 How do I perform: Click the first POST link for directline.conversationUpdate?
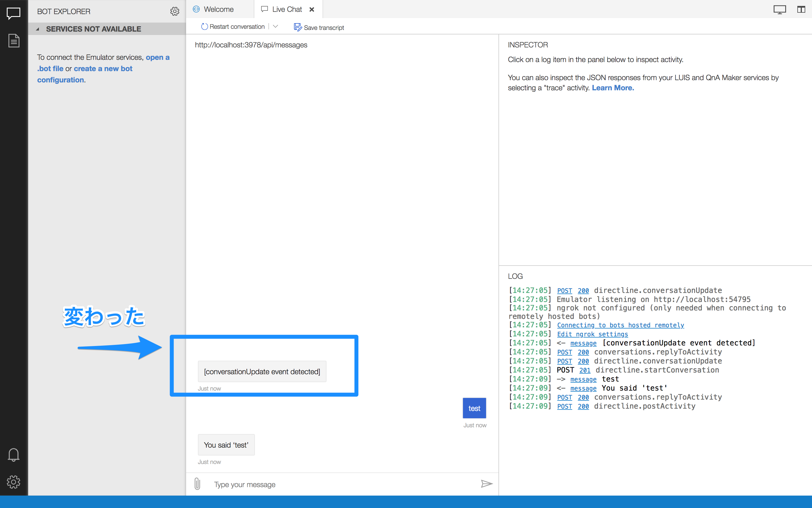(x=564, y=291)
